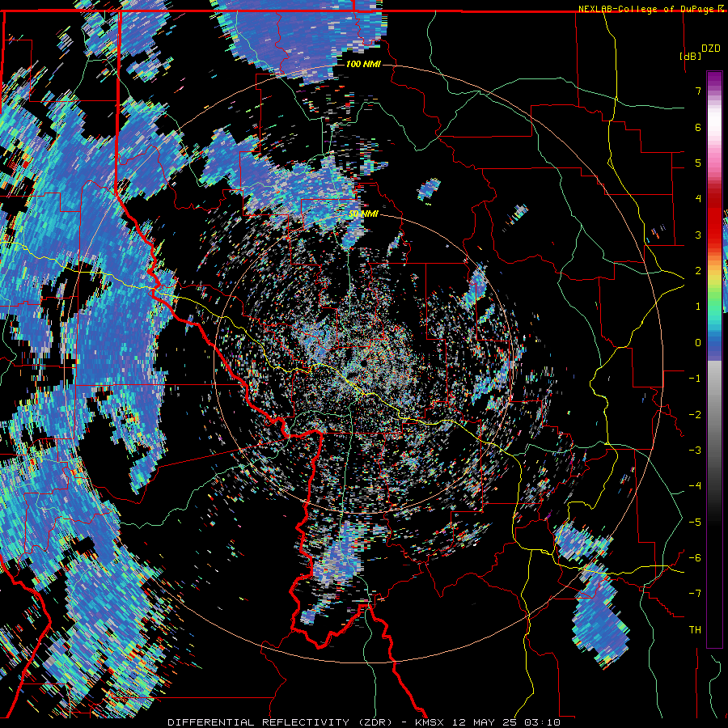Pick the gray band near -2 dB
The height and width of the screenshot is (728, 728).
(714, 415)
